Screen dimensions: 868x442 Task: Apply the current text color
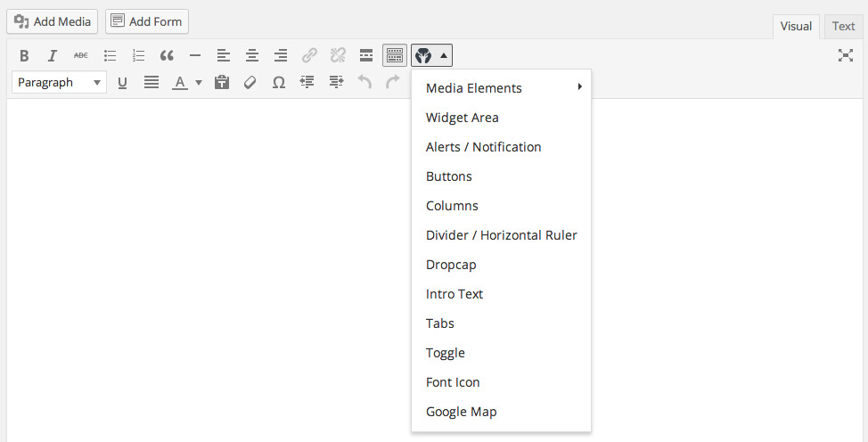pos(180,83)
